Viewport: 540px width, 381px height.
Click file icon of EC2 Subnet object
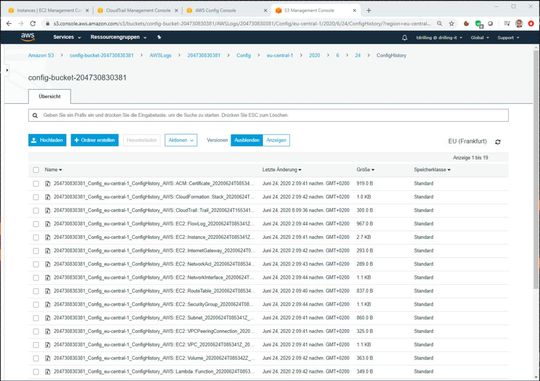click(48, 318)
